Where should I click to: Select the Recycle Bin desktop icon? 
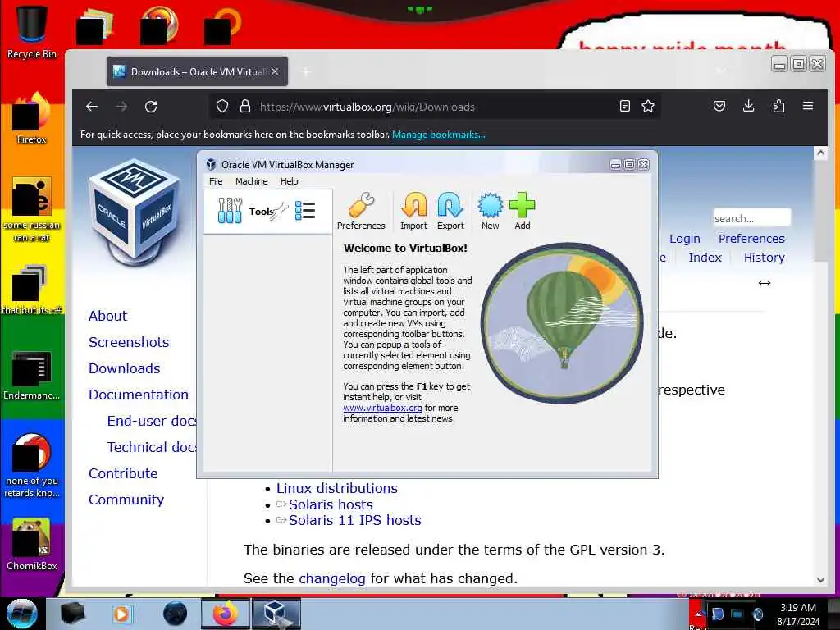coord(32,31)
